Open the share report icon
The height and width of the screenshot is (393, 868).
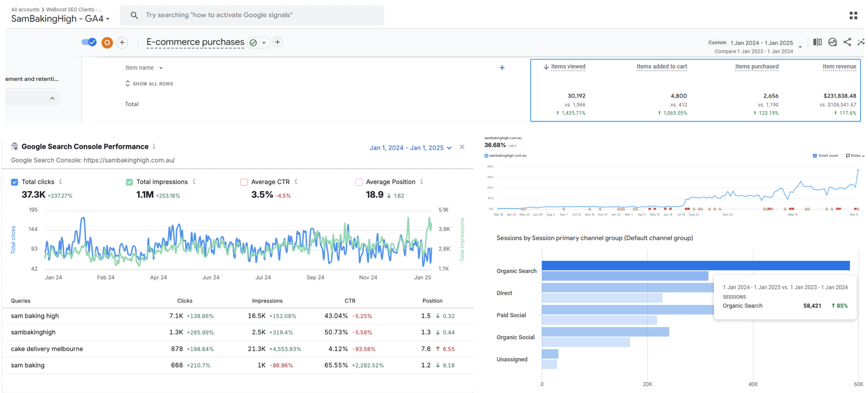pyautogui.click(x=847, y=42)
